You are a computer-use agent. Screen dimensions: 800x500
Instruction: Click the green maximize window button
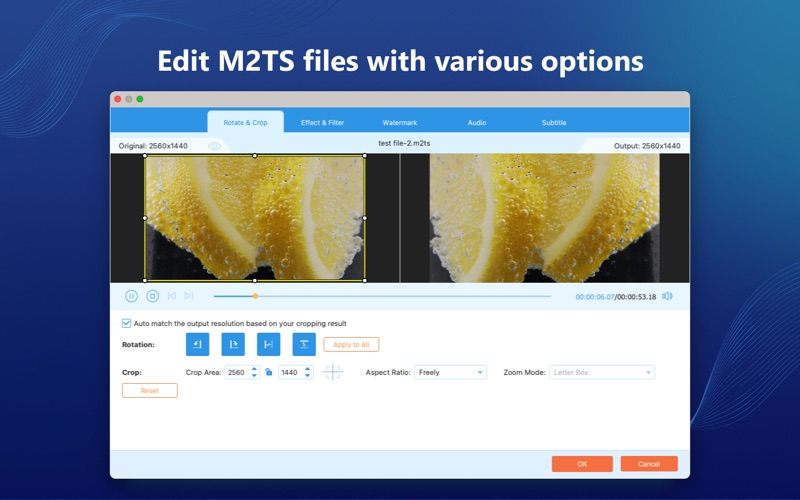pyautogui.click(x=140, y=99)
